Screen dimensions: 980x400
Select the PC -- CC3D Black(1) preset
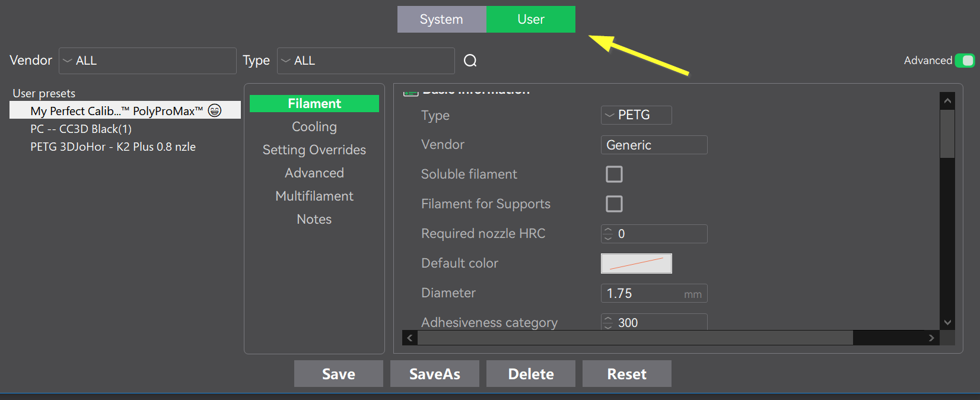81,129
